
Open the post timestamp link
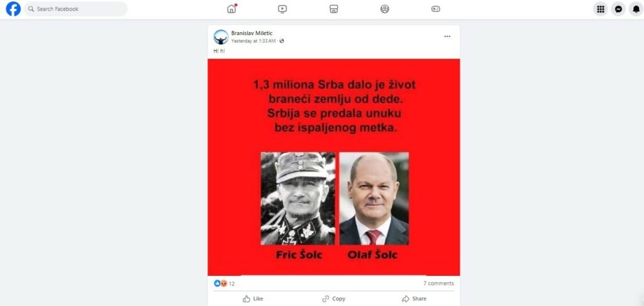pyautogui.click(x=253, y=41)
